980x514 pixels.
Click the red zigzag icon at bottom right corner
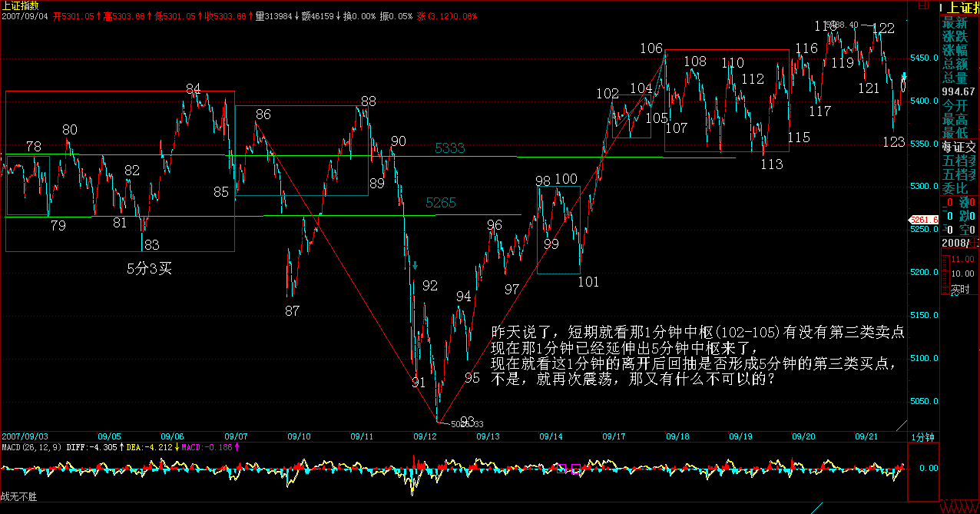[960, 507]
